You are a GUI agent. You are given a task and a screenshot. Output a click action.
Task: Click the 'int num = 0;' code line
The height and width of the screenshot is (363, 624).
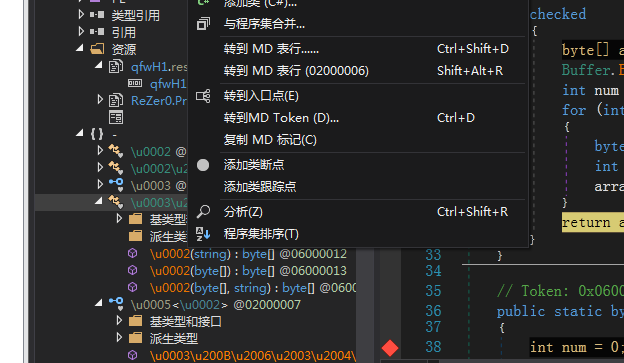point(577,347)
